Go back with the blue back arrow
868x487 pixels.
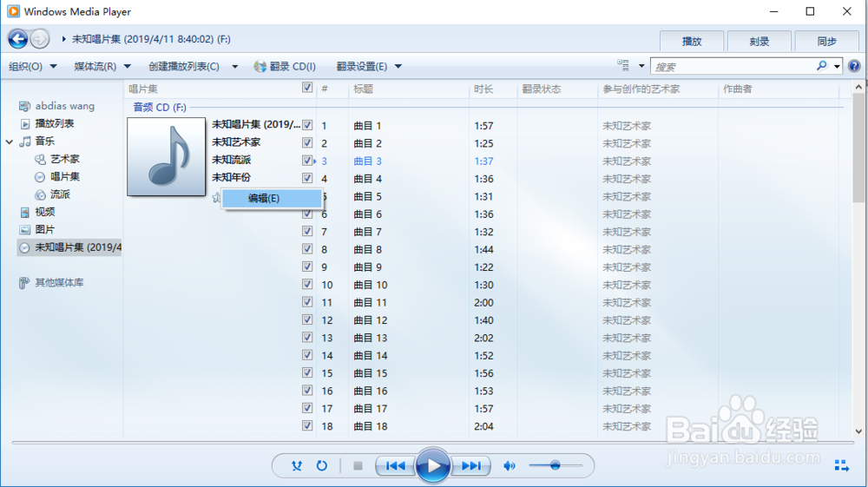click(17, 39)
